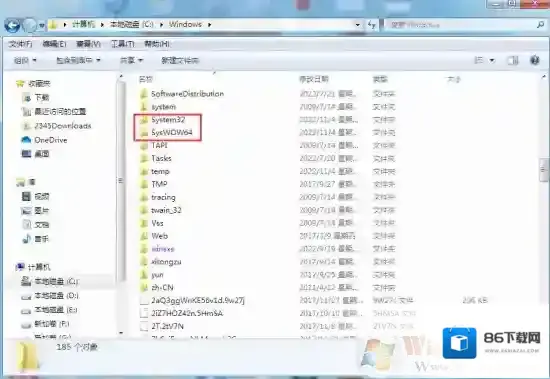Open the 文件(F) menu
550x379 pixels.
pos(20,44)
